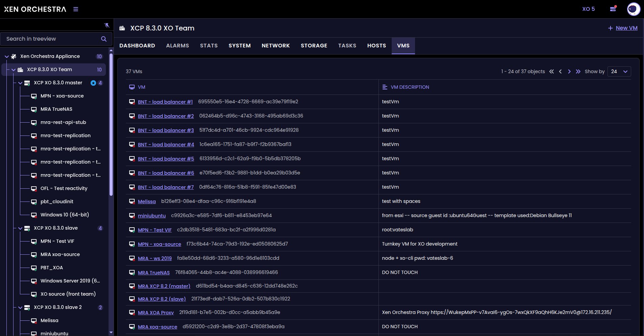
Task: Click the treeview scrollbar down arrow
Action: [x=111, y=333]
